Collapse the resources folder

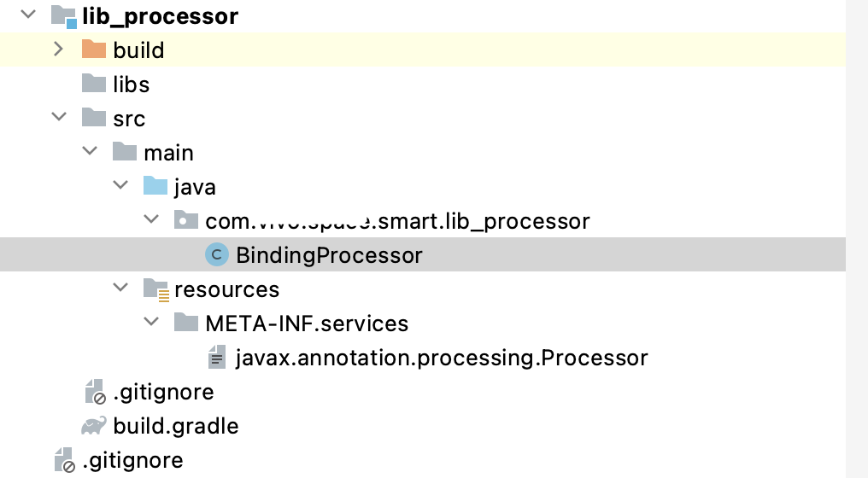point(120,288)
